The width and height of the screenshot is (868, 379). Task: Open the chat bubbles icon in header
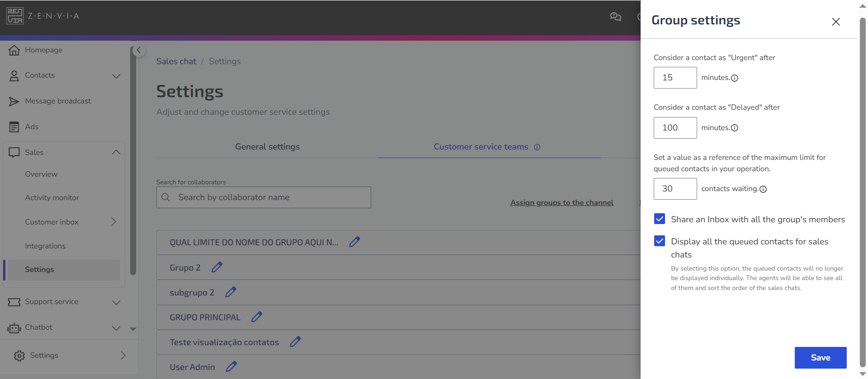(615, 17)
